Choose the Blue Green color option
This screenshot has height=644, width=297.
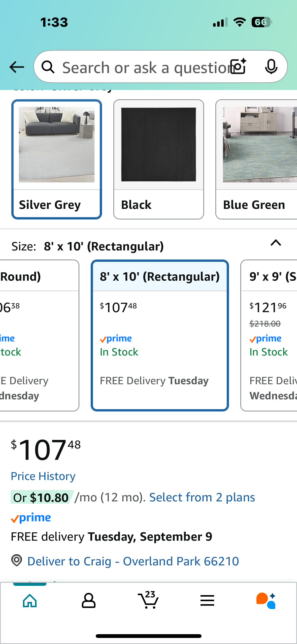[256, 159]
